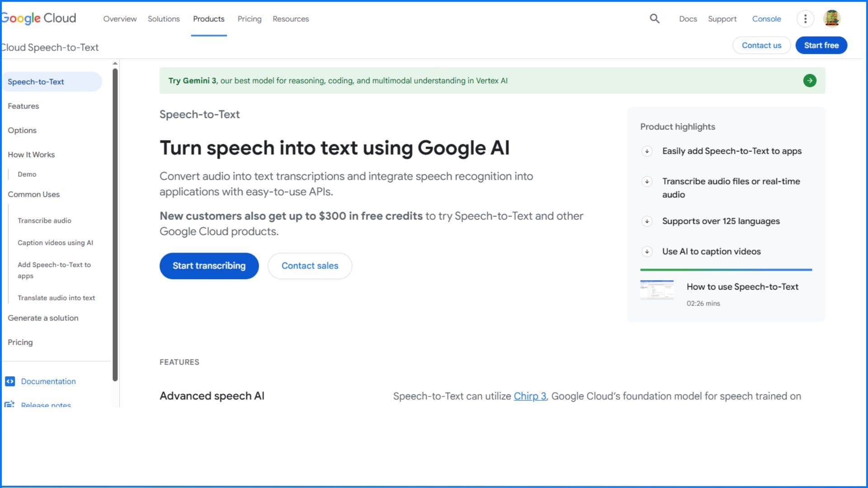This screenshot has width=868, height=488.
Task: Click the three-dot more options icon
Action: [x=805, y=19]
